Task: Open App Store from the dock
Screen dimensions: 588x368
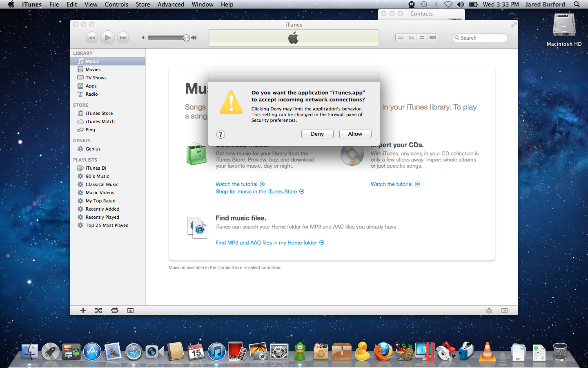Action: point(92,352)
